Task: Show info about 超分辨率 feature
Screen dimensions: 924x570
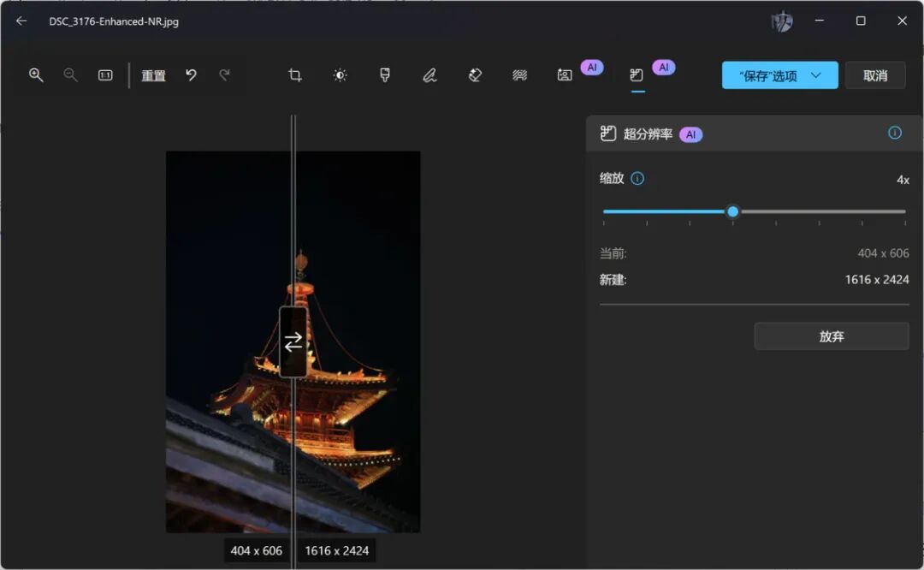Action: click(895, 134)
